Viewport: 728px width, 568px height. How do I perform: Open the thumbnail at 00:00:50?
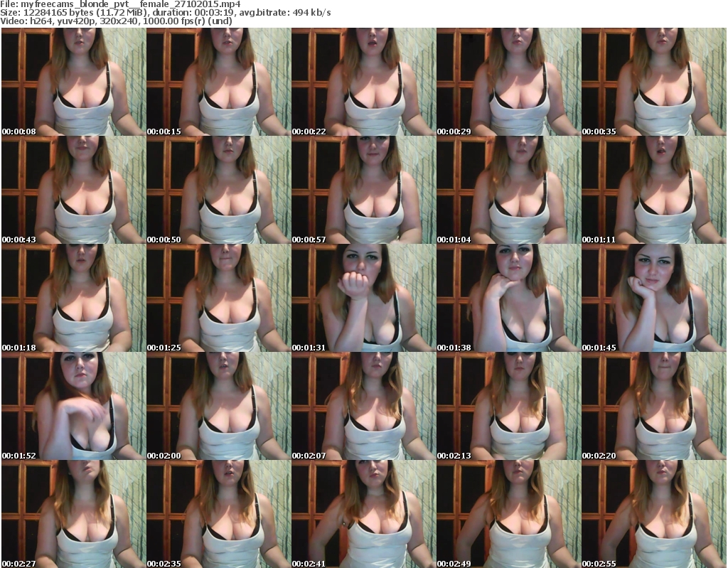click(219, 190)
